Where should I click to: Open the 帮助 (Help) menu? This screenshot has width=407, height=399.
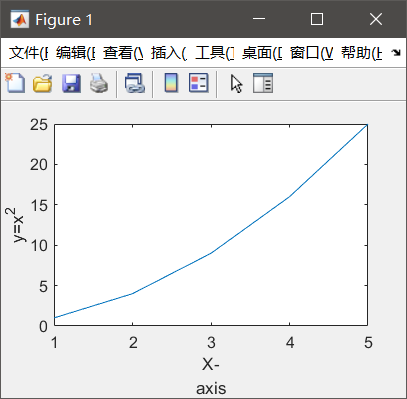pos(361,53)
